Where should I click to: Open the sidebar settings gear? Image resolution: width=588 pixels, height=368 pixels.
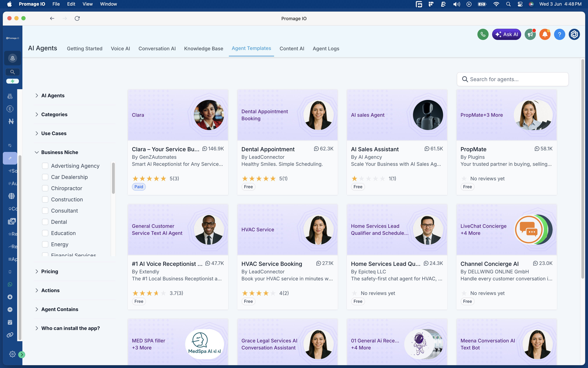[12, 354]
